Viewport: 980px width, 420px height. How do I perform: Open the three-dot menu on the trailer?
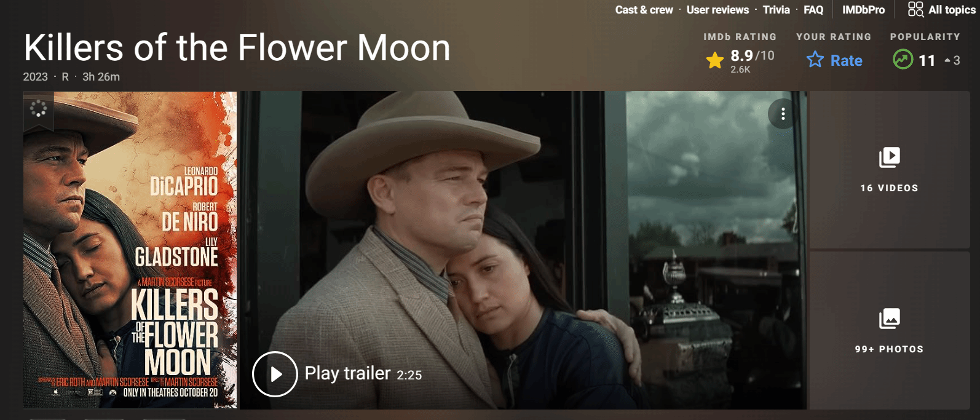[x=783, y=114]
